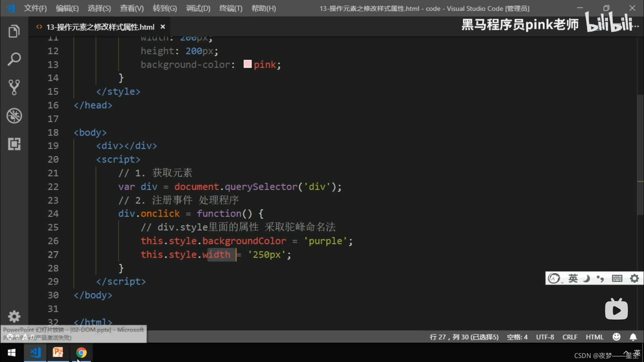This screenshot has height=362, width=644.
Task: Click the 空格: 4 indentation setting
Action: point(517,337)
